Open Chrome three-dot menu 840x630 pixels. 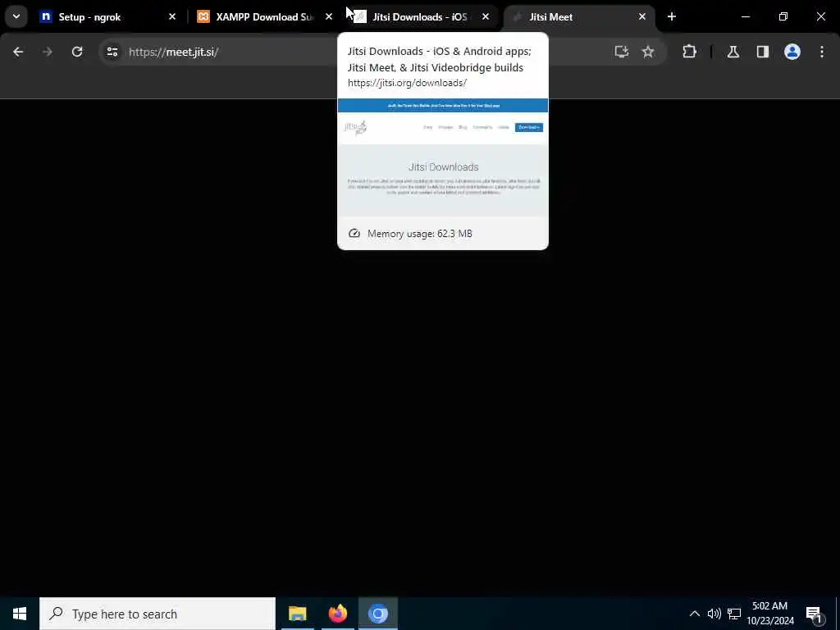tap(822, 52)
